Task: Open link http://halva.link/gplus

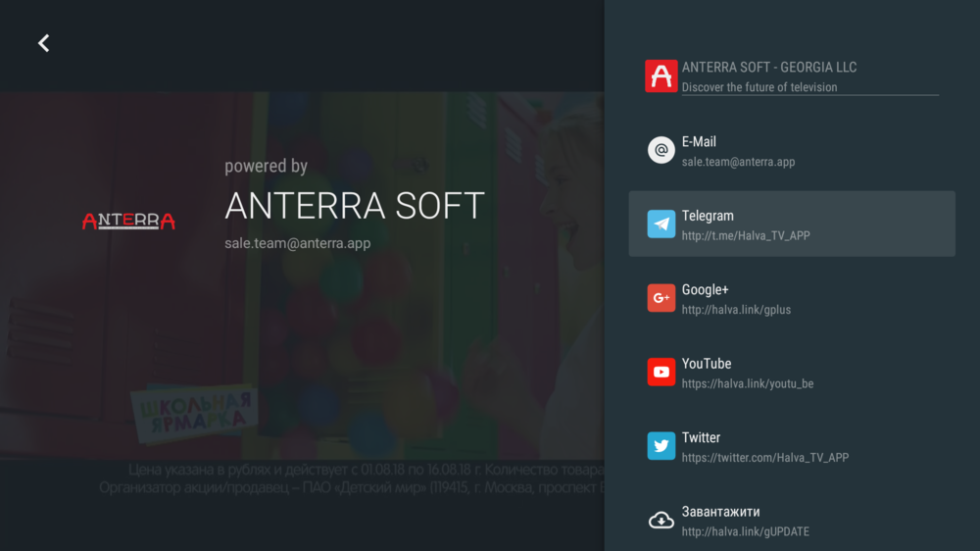Action: 736,310
